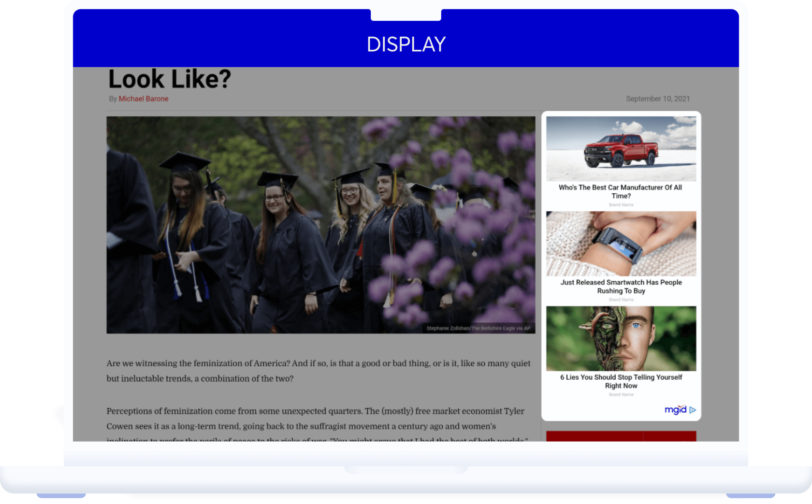Click the September 10, 2021 date
Viewport: 812px width, 504px height.
coord(658,99)
